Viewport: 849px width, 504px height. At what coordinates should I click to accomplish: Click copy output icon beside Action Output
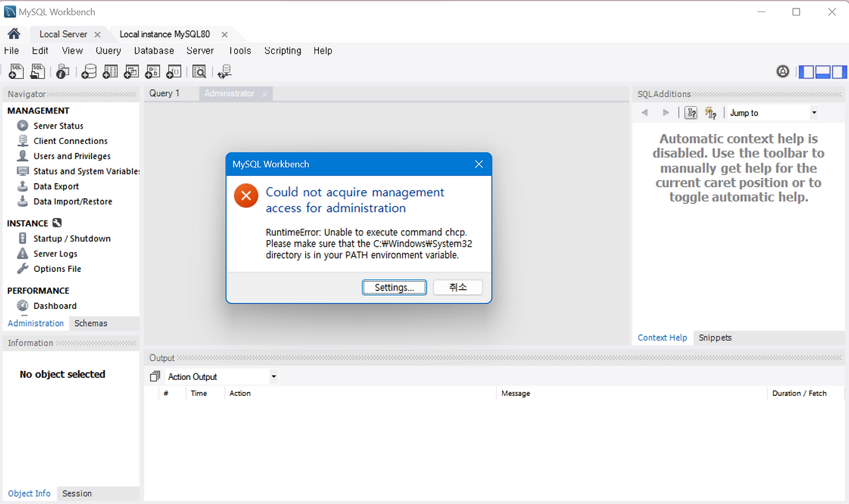point(155,377)
